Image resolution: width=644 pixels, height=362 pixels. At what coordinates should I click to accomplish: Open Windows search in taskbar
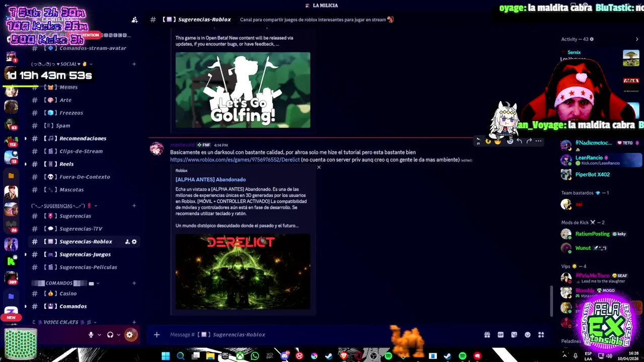[x=180, y=356]
